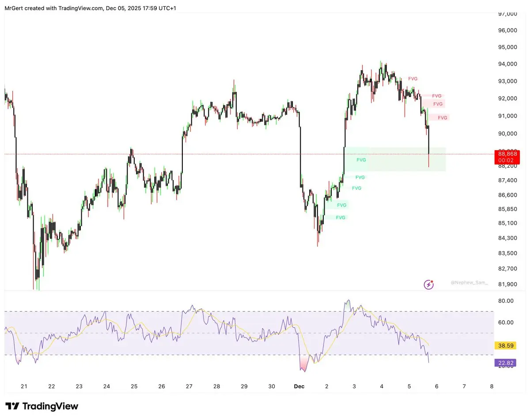Click date 28 on the time axis
This screenshot has height=420, width=530.
[x=216, y=386]
